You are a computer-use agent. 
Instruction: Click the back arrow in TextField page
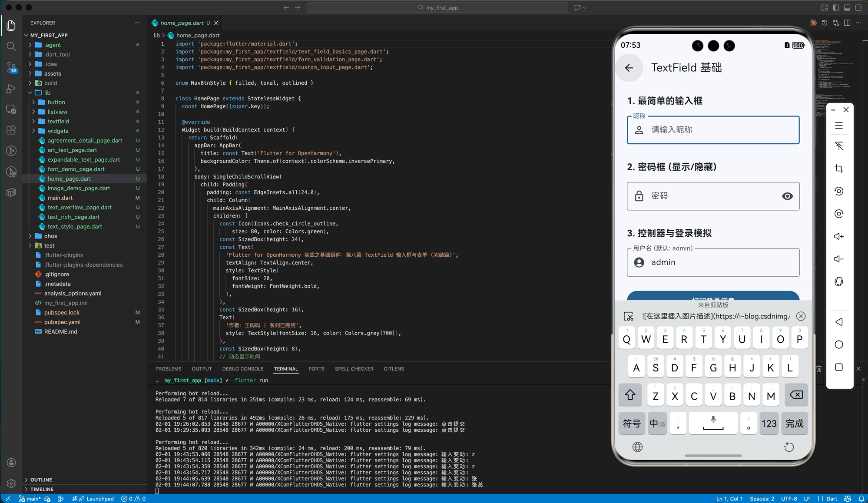(629, 68)
